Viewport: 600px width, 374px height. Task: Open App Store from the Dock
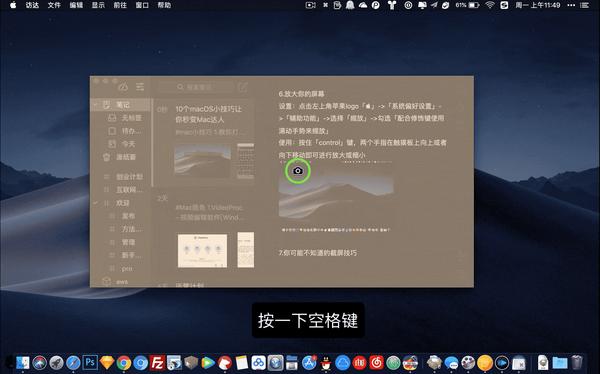pyautogui.click(x=309, y=362)
